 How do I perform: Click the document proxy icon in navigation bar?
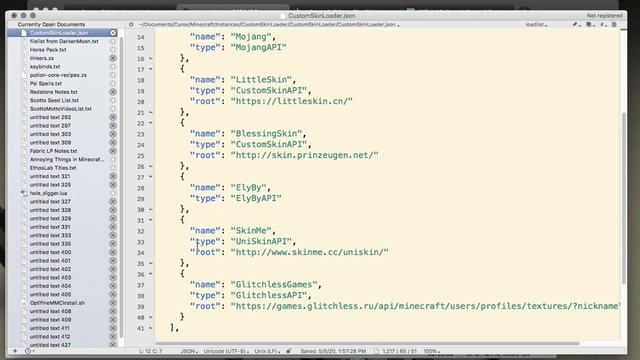coord(614,24)
